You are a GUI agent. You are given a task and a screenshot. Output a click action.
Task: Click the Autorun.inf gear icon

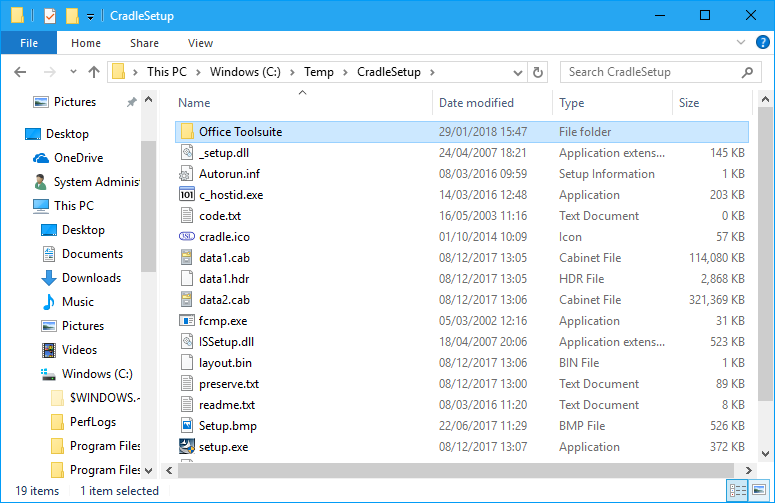pos(186,174)
